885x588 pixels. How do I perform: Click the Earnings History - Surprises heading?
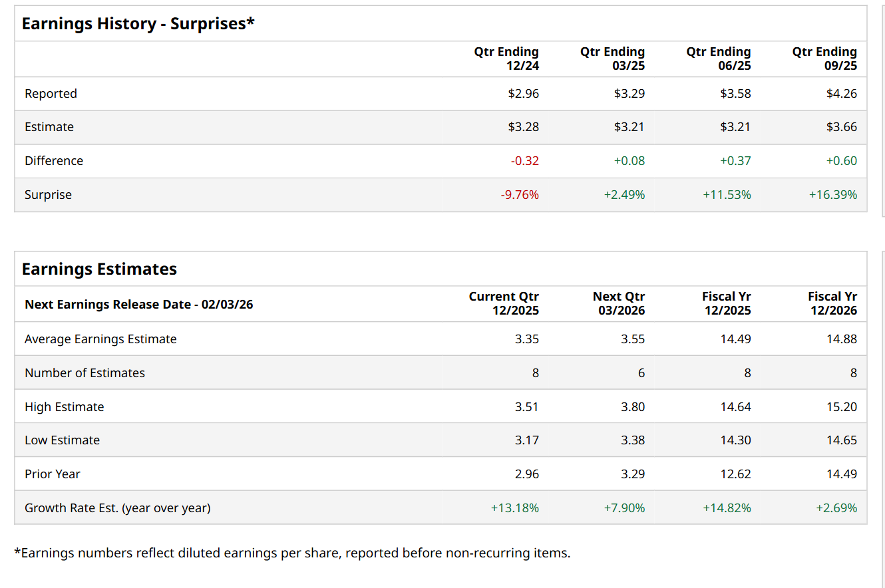pyautogui.click(x=138, y=24)
